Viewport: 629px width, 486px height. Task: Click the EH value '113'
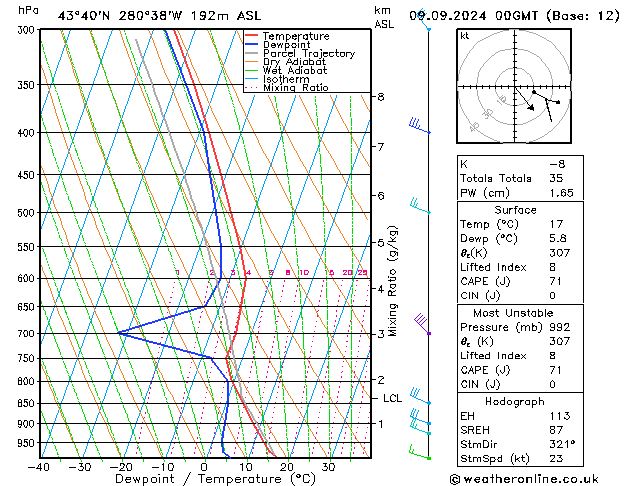(560, 416)
